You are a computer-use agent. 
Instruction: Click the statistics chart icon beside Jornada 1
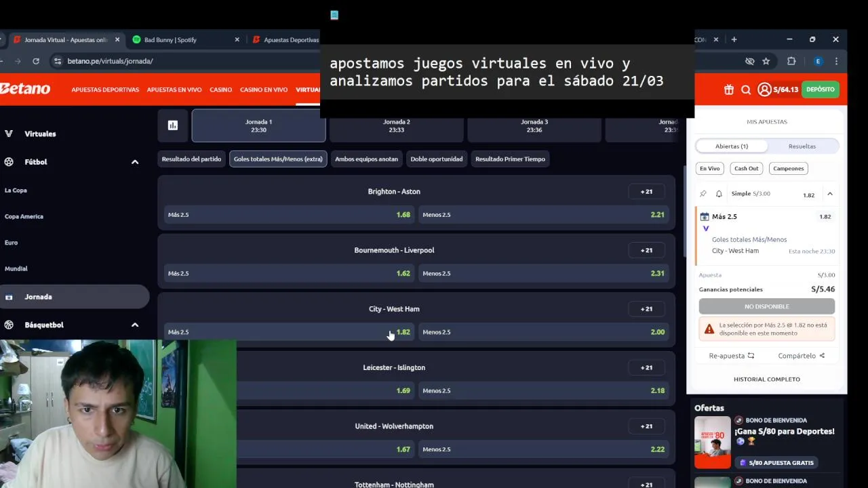(x=173, y=125)
